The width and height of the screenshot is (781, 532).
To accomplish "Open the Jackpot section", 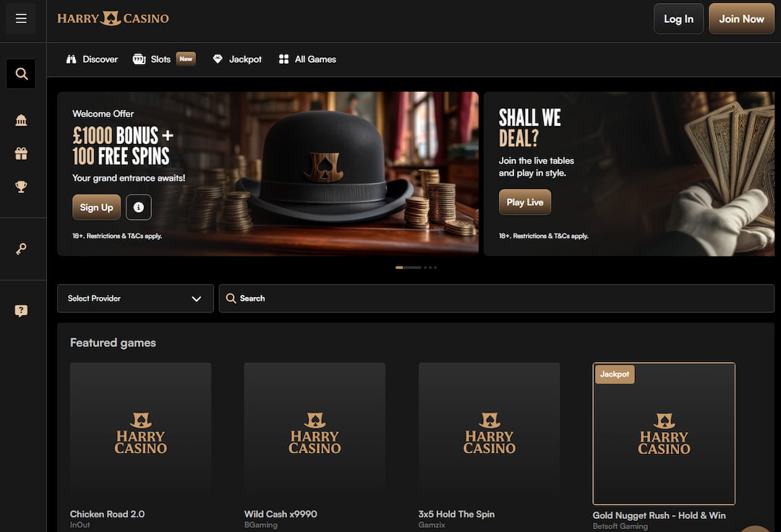I will (236, 59).
